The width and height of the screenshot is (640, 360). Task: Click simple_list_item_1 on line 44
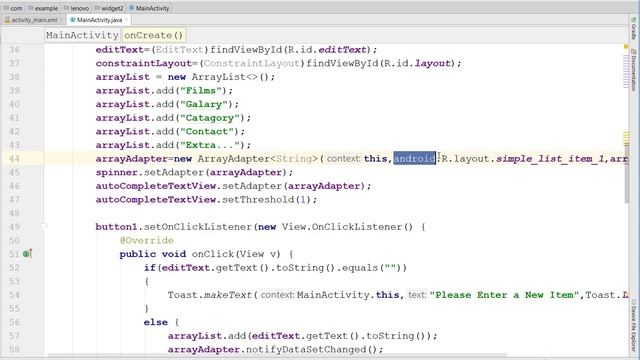click(x=550, y=158)
